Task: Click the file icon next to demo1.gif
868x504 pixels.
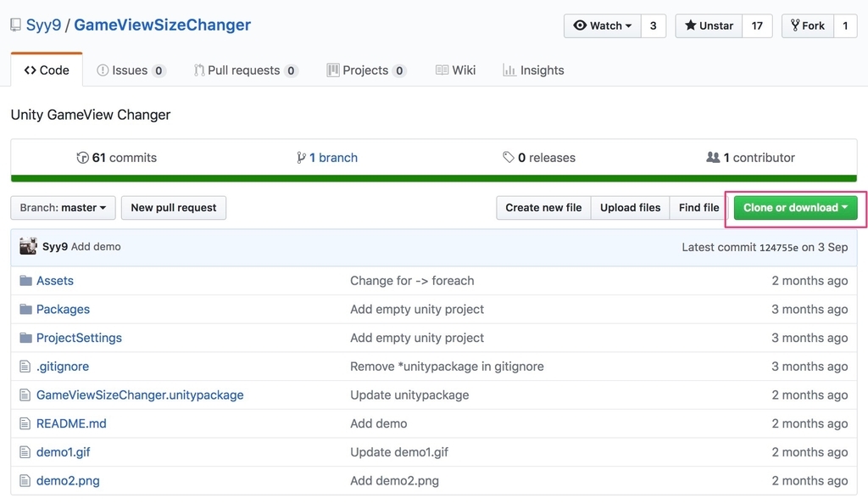Action: point(25,452)
